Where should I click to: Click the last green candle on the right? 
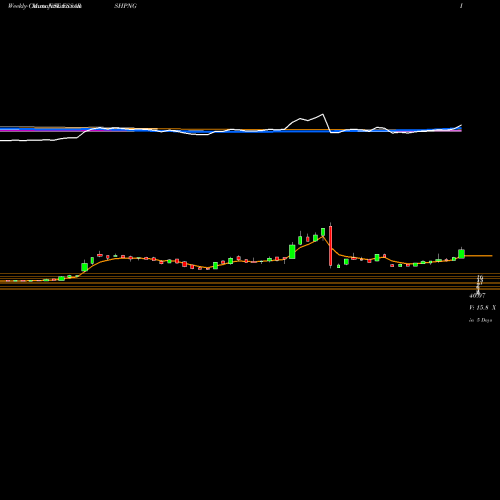click(x=461, y=253)
